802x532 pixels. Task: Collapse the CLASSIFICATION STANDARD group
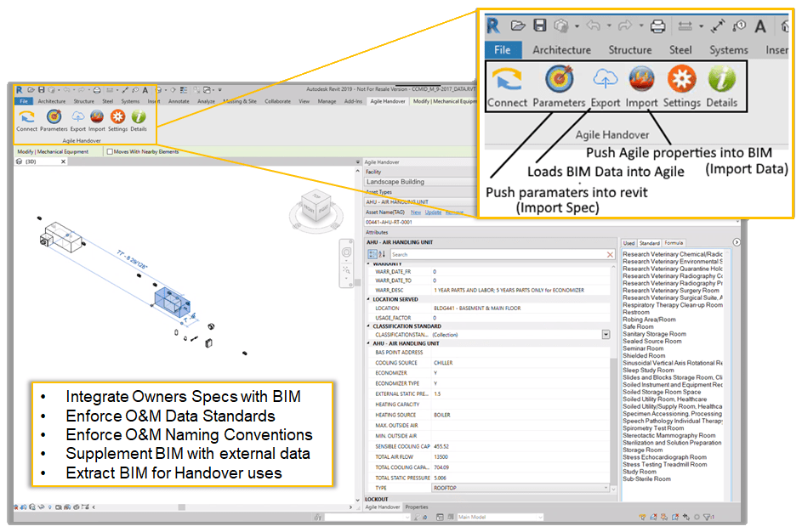click(x=368, y=326)
